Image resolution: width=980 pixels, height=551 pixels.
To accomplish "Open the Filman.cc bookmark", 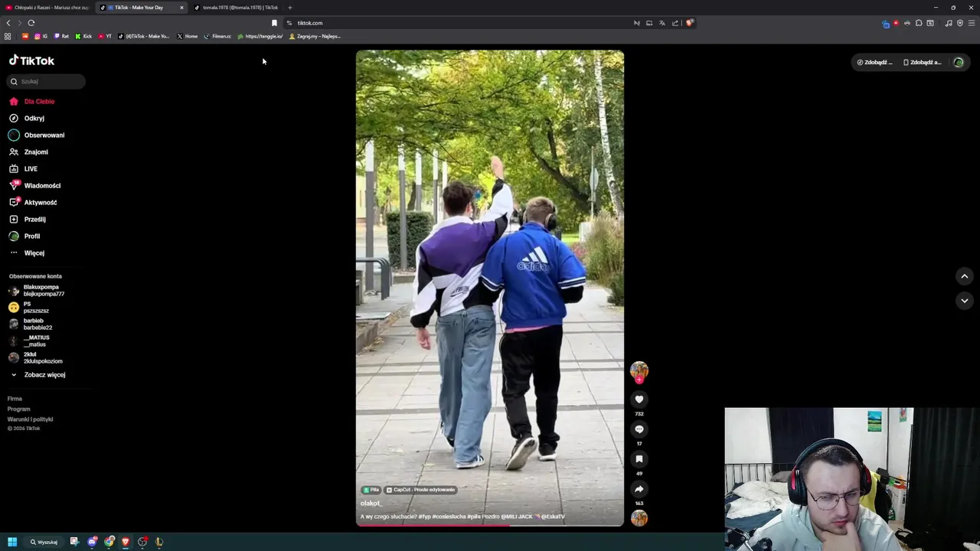I will tap(217, 36).
